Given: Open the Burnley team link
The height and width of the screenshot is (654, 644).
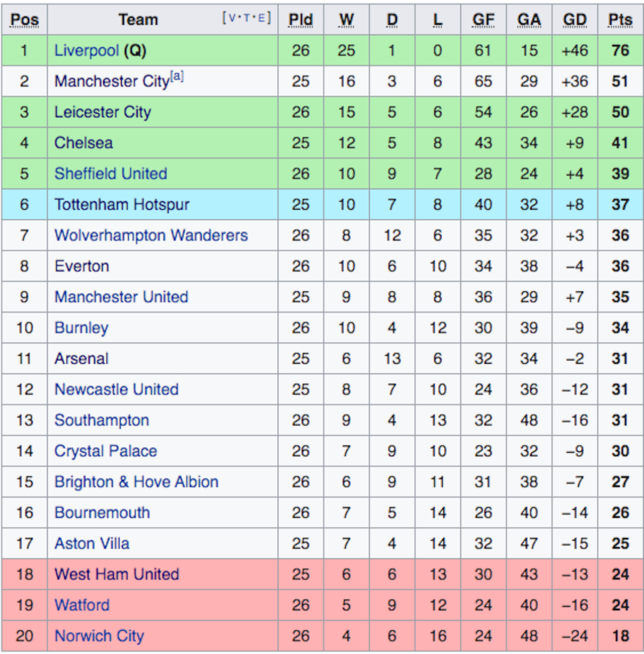Looking at the screenshot, I should 82,328.
